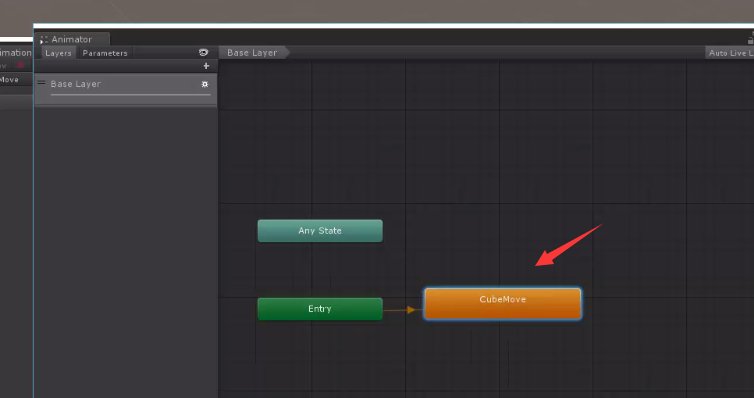Click the Animator tab icon
Viewport: 754px width, 398px height.
[44, 39]
